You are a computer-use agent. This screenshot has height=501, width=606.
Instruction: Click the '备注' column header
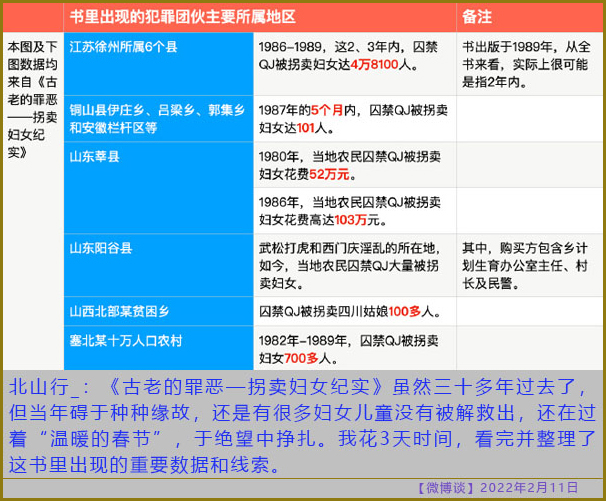point(477,17)
